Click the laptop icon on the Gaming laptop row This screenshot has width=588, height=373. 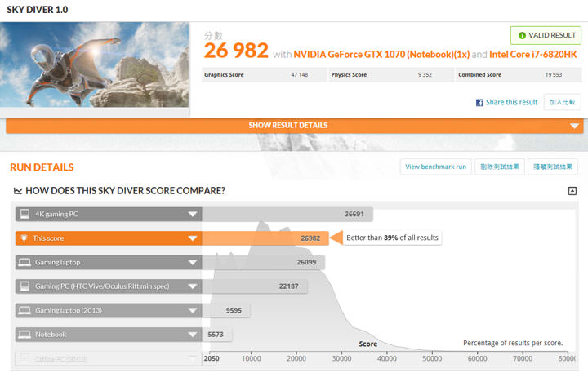24,263
